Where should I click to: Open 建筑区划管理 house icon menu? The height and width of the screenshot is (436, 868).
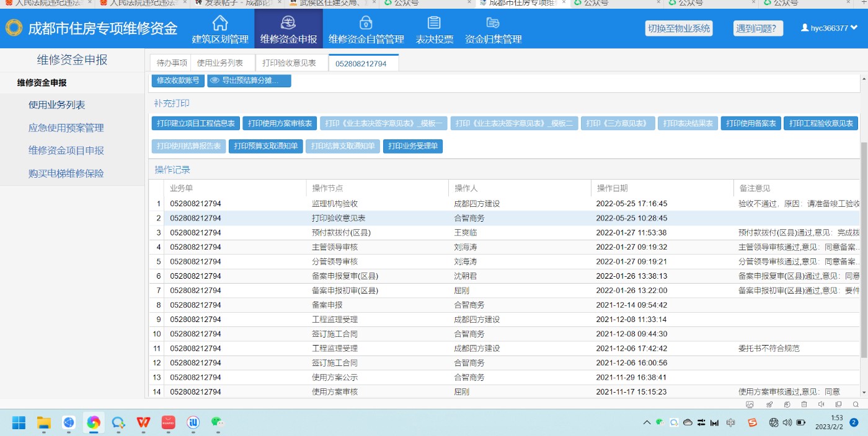click(x=219, y=29)
